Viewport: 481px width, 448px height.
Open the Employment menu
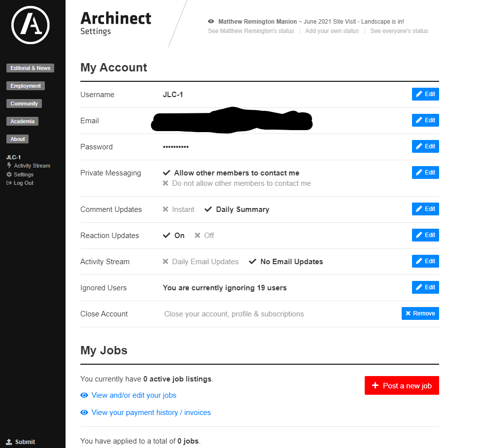(x=26, y=86)
